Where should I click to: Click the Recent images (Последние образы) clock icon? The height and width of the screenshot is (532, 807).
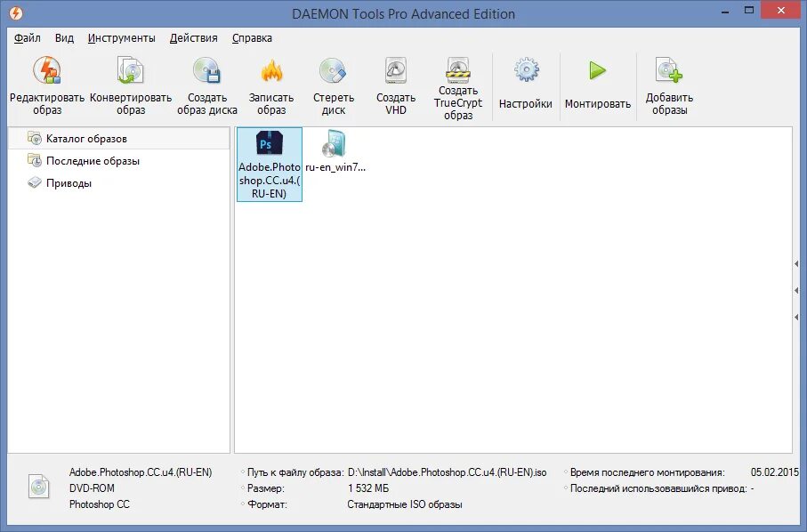pyautogui.click(x=35, y=160)
